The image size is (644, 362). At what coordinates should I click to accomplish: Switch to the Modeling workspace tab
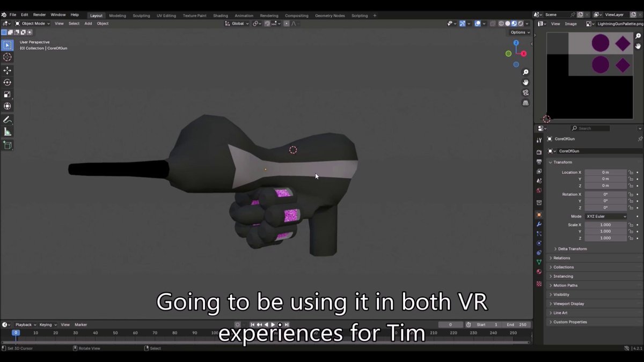click(117, 16)
